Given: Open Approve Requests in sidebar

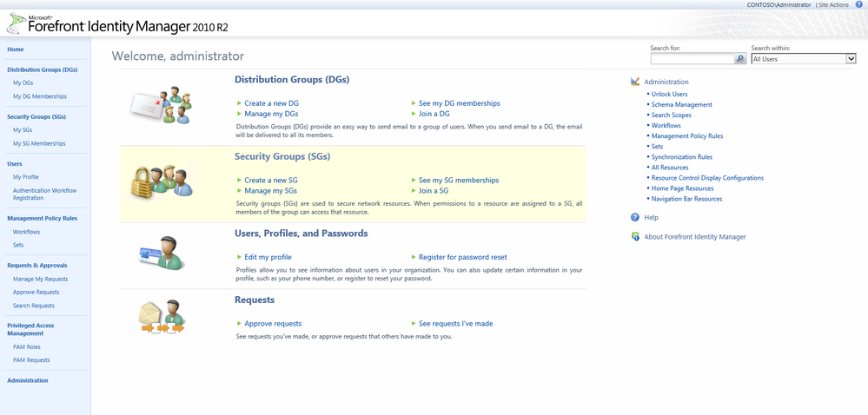Looking at the screenshot, I should click(x=36, y=293).
